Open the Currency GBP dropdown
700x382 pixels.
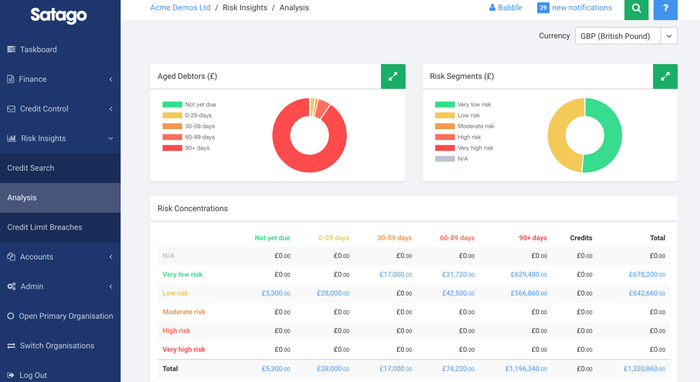tap(626, 36)
